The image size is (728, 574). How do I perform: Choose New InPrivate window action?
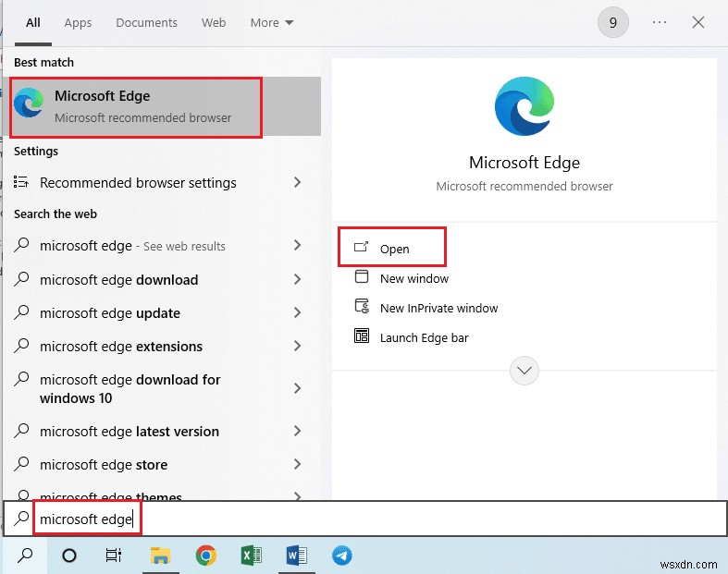438,308
